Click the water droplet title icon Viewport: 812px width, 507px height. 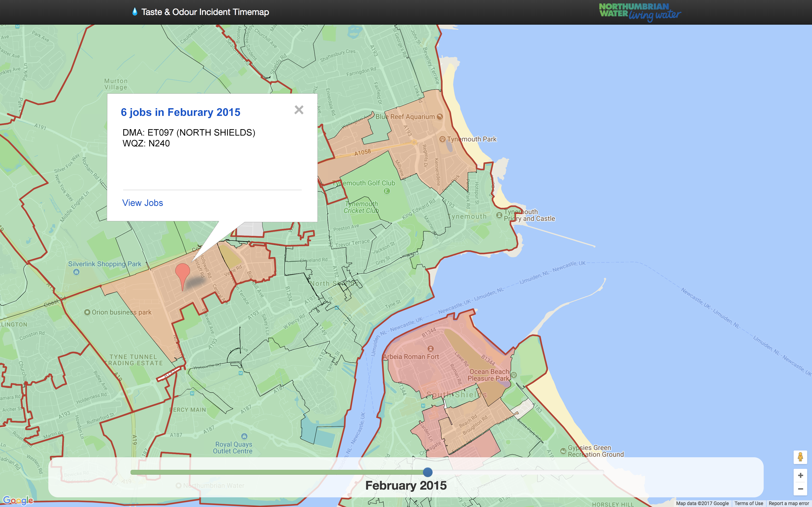coord(135,12)
